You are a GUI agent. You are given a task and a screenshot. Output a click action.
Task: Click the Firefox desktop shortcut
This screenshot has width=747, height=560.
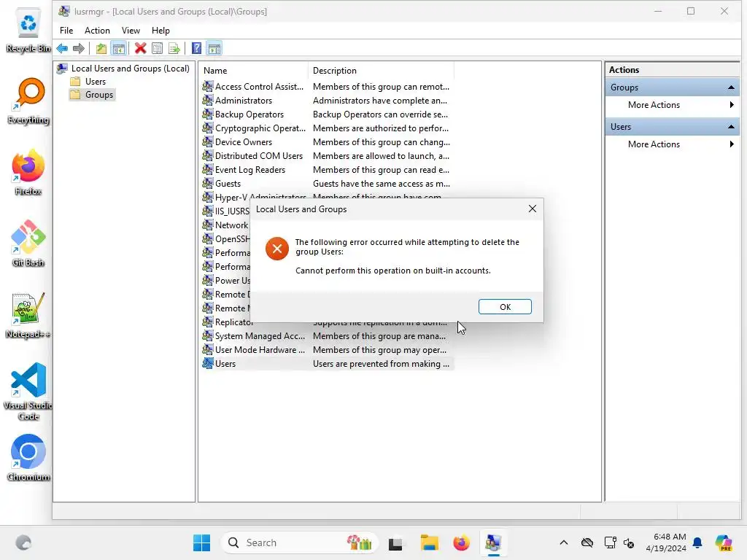click(x=28, y=172)
